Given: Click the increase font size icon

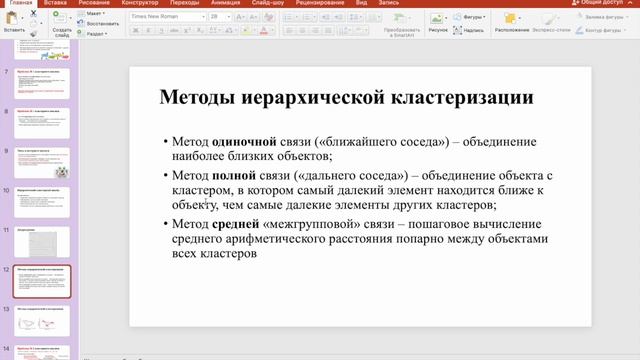Looking at the screenshot, I should 240,17.
